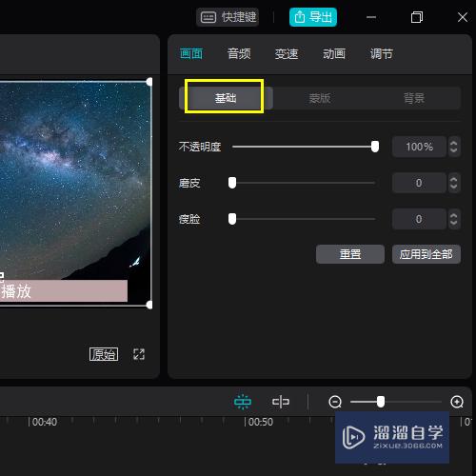Select the 蒙版 sub-tab

tap(320, 98)
